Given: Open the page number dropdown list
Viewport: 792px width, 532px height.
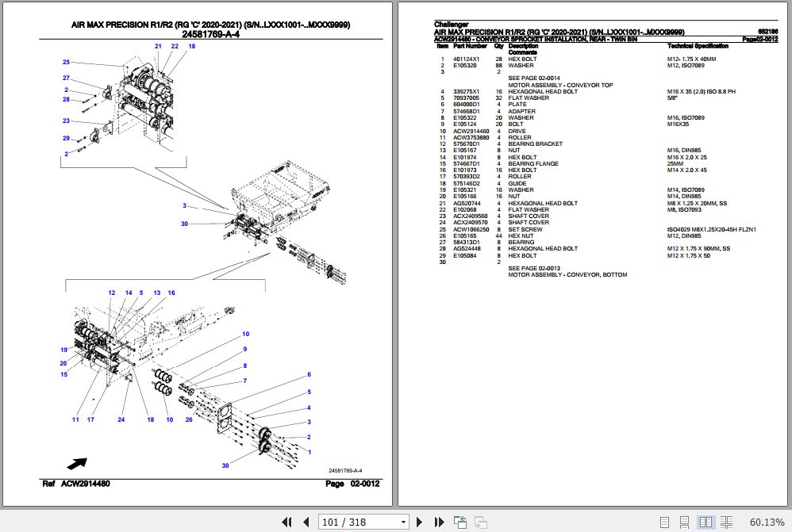Looking at the screenshot, I should click(403, 522).
